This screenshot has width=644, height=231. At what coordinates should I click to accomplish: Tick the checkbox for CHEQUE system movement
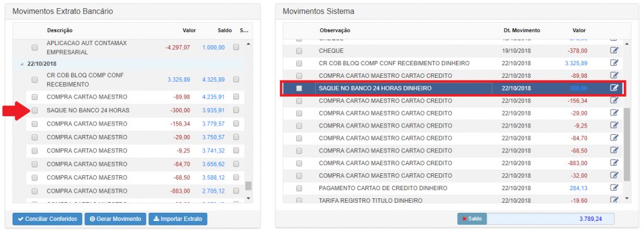click(299, 51)
